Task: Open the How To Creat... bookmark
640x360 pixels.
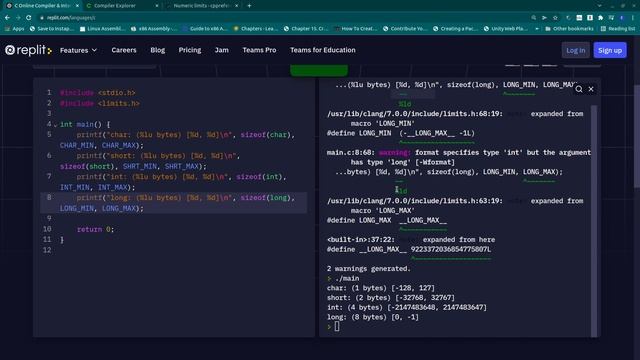Action: pyautogui.click(x=355, y=29)
